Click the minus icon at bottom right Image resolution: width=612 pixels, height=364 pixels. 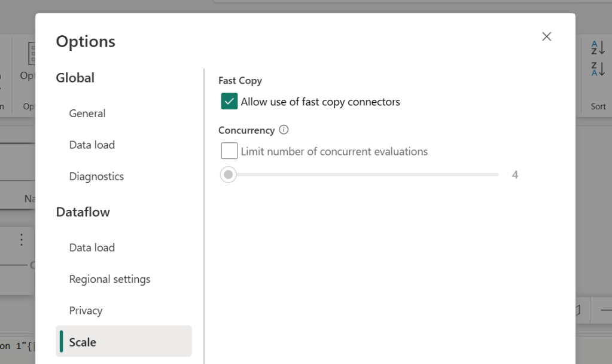pyautogui.click(x=605, y=310)
